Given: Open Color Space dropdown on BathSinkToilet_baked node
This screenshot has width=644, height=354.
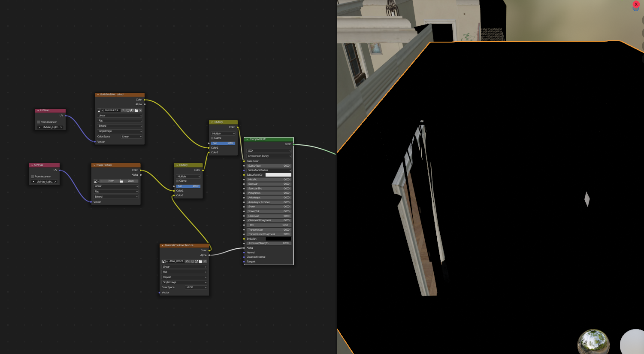Looking at the screenshot, I should point(132,137).
